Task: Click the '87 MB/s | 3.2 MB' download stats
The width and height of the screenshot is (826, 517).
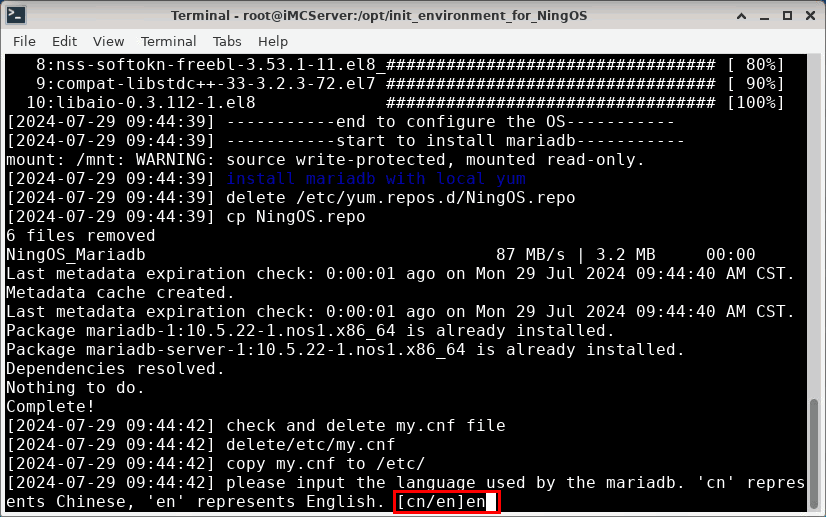Action: (x=575, y=255)
